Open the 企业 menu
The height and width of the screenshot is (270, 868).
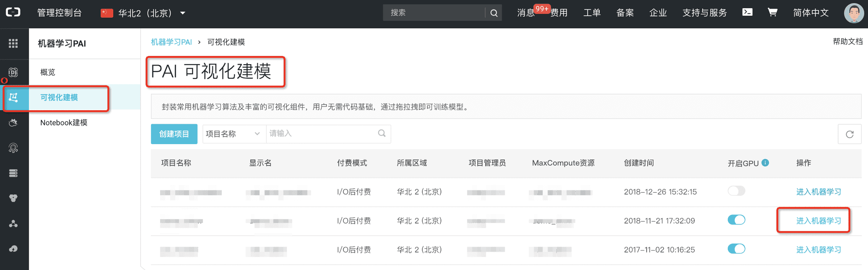coord(658,13)
